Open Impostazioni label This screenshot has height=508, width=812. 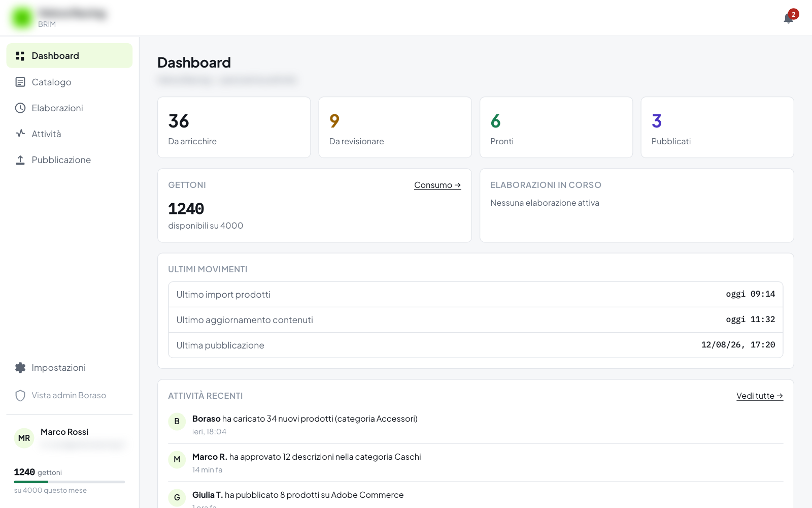[x=59, y=368]
